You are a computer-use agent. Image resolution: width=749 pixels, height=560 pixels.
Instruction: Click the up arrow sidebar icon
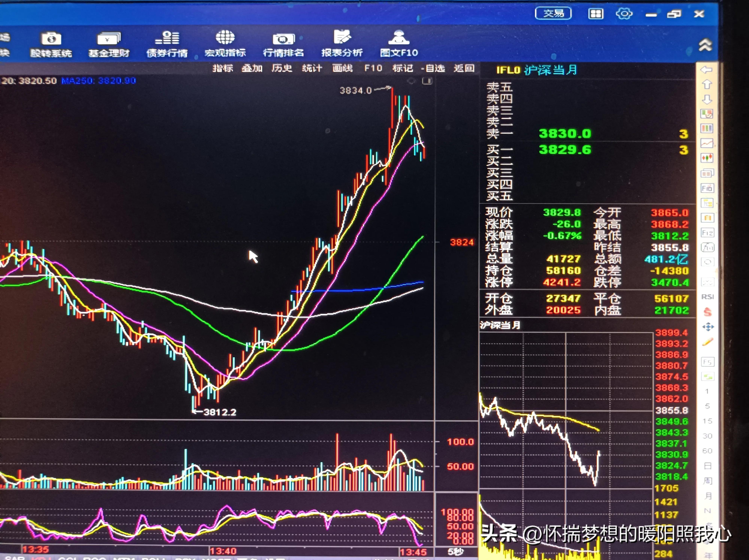[x=707, y=84]
